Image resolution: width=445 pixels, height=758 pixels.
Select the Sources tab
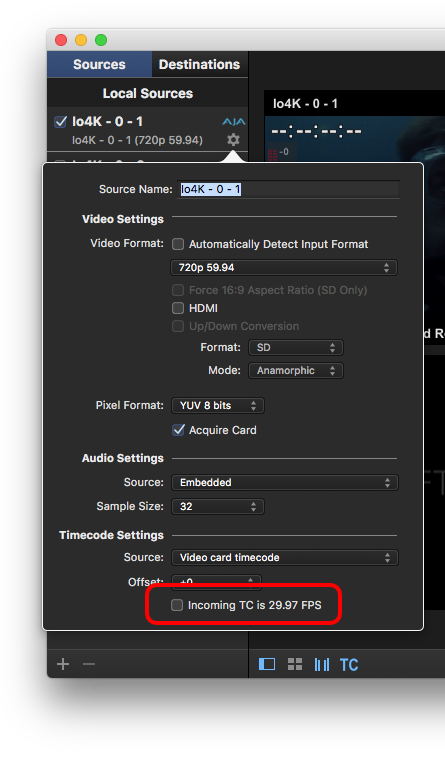click(100, 64)
